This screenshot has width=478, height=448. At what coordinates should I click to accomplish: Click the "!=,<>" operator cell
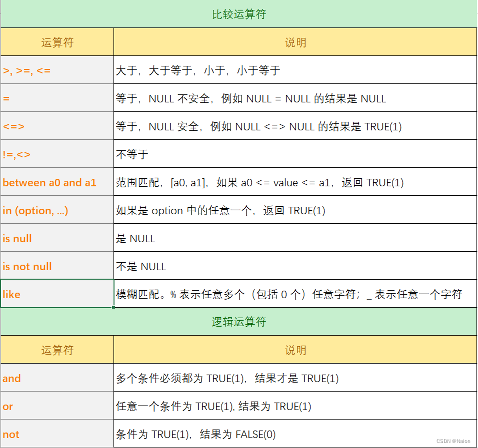point(57,154)
